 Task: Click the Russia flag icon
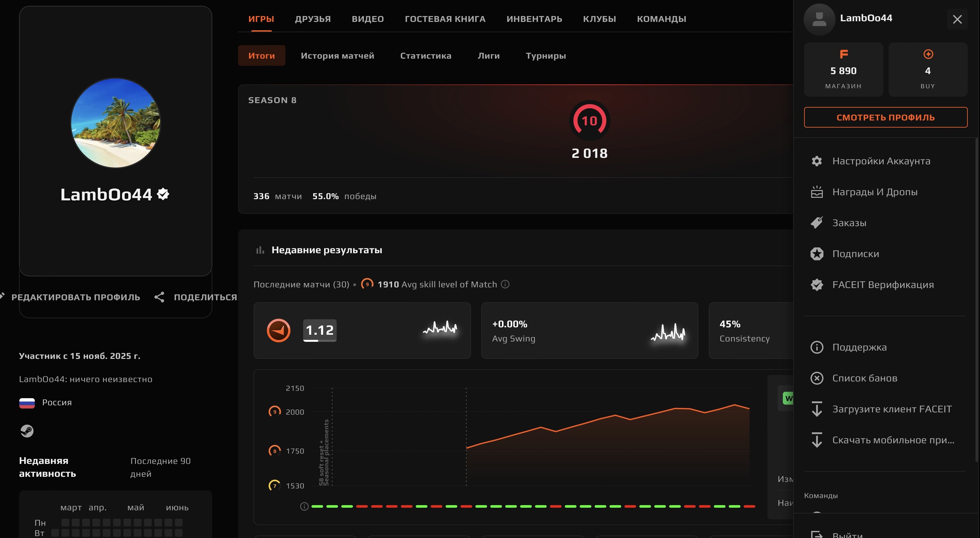click(27, 403)
